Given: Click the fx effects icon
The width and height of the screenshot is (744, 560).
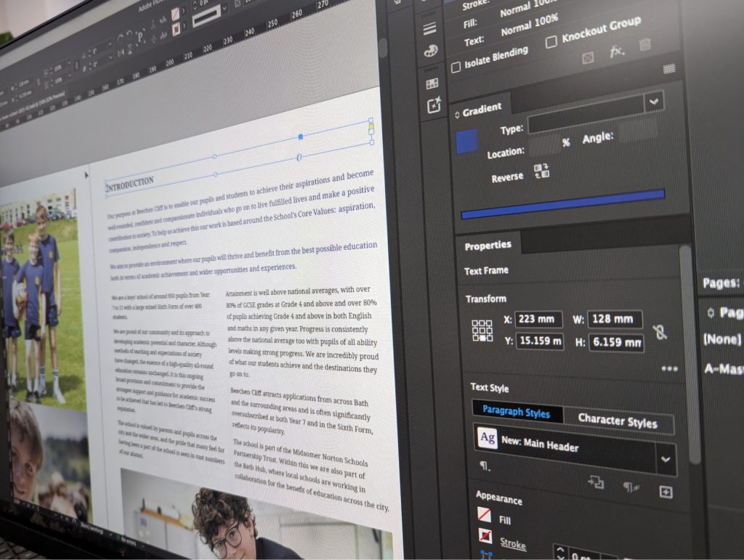Looking at the screenshot, I should tap(616, 52).
